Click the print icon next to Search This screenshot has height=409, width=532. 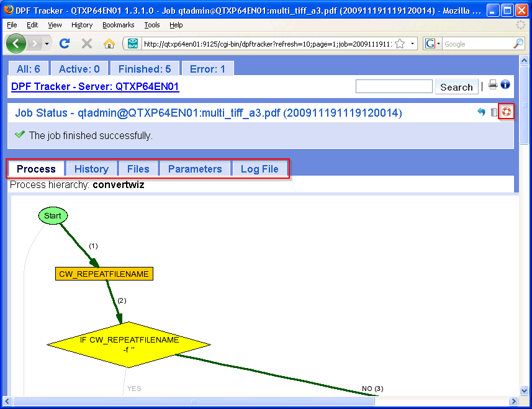click(x=493, y=85)
